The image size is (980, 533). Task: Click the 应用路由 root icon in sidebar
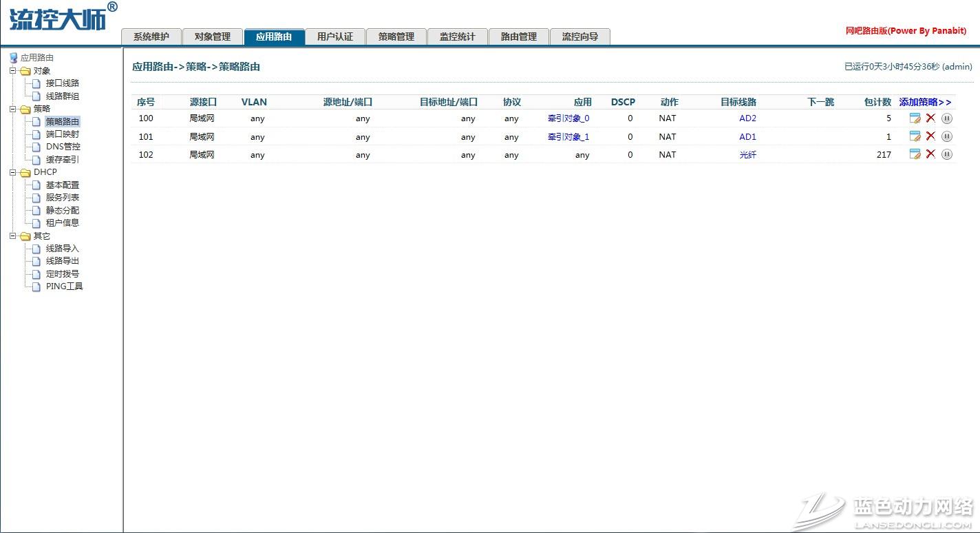13,58
